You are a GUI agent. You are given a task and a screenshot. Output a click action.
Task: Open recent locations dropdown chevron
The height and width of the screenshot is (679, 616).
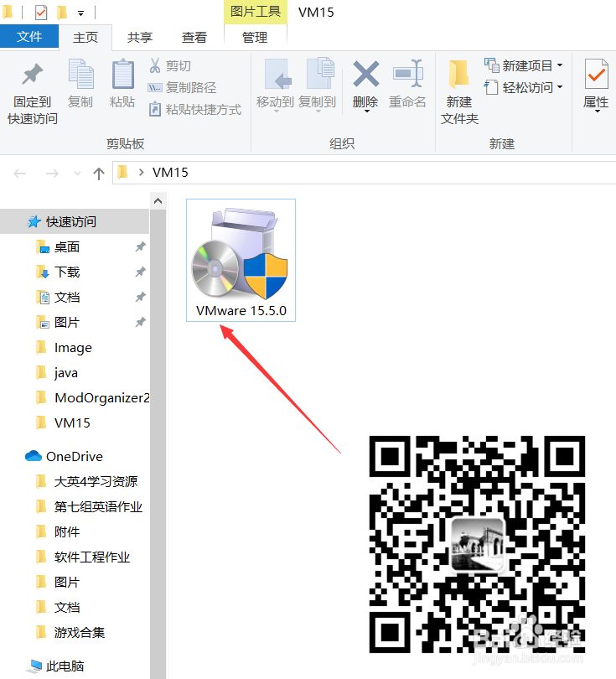[x=77, y=174]
